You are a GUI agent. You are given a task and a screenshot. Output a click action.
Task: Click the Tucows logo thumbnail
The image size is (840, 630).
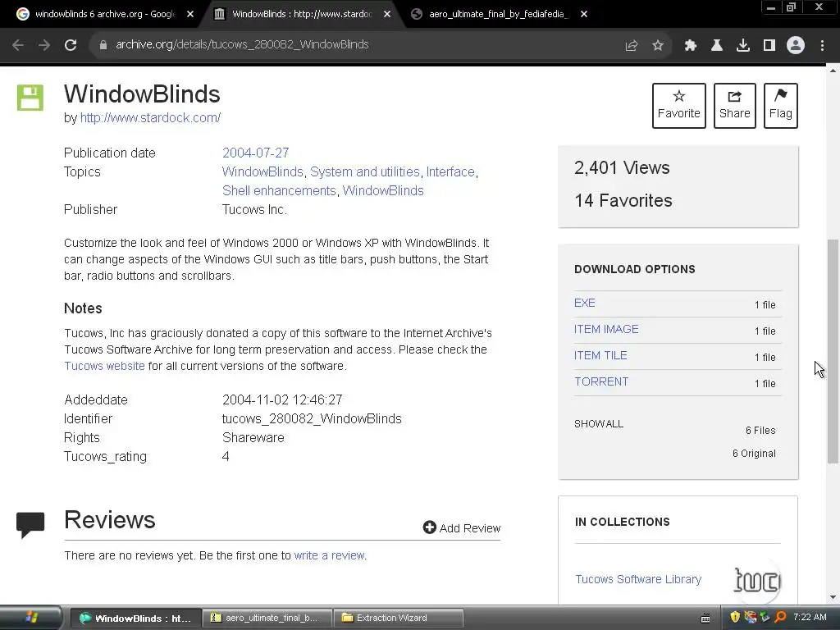757,580
